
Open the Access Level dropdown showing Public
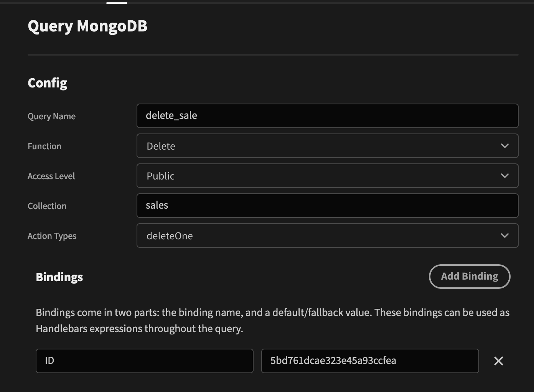tap(328, 176)
